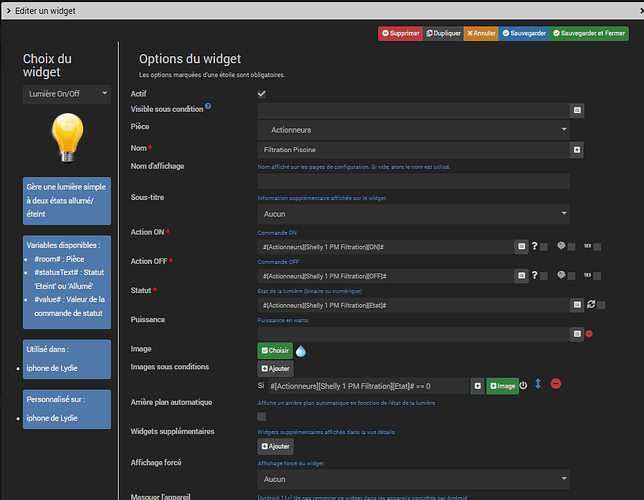This screenshot has height=500, width=644.
Task: Tick the Arrière plan automatique checkbox
Action: (x=262, y=417)
